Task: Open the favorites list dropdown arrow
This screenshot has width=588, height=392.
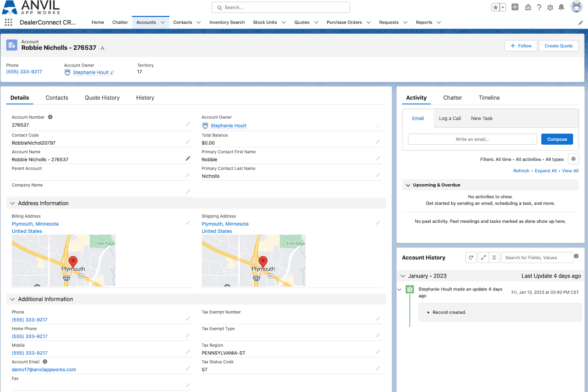Action: coord(503,7)
